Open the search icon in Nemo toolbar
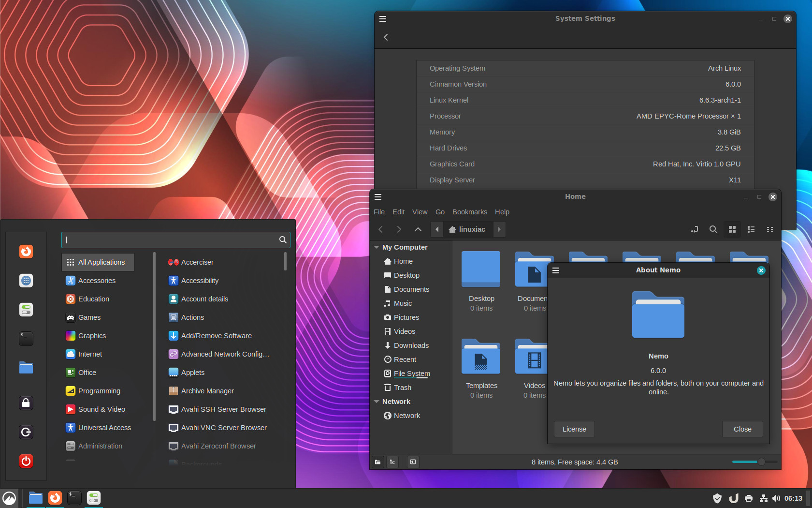The image size is (812, 508). [x=713, y=229]
